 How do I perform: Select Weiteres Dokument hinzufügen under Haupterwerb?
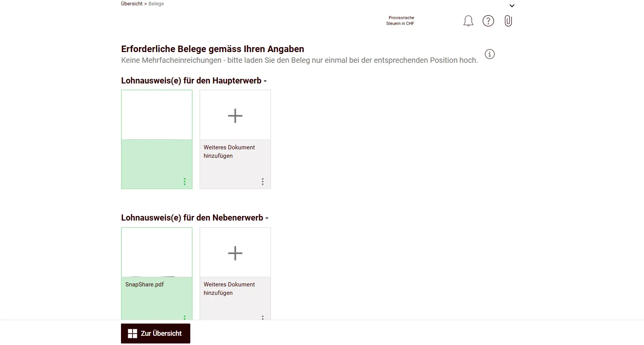(x=229, y=151)
